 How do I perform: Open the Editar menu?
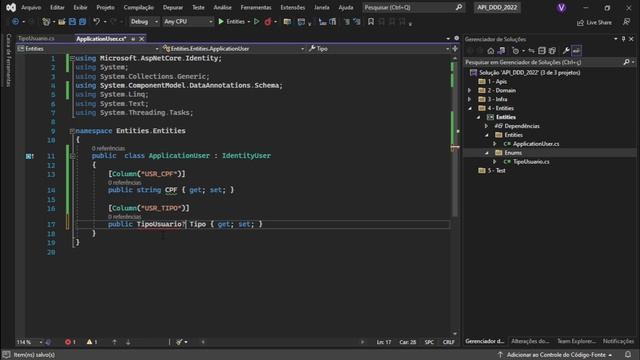pyautogui.click(x=57, y=7)
